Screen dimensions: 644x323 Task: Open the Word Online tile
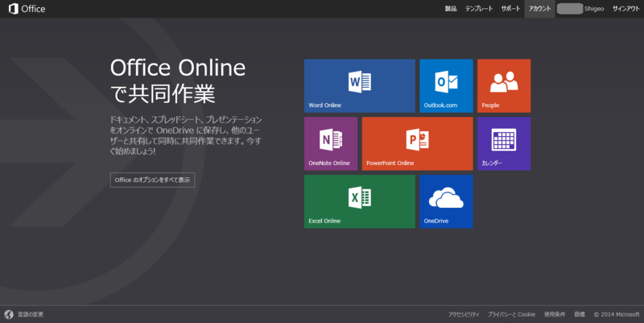coord(359,85)
